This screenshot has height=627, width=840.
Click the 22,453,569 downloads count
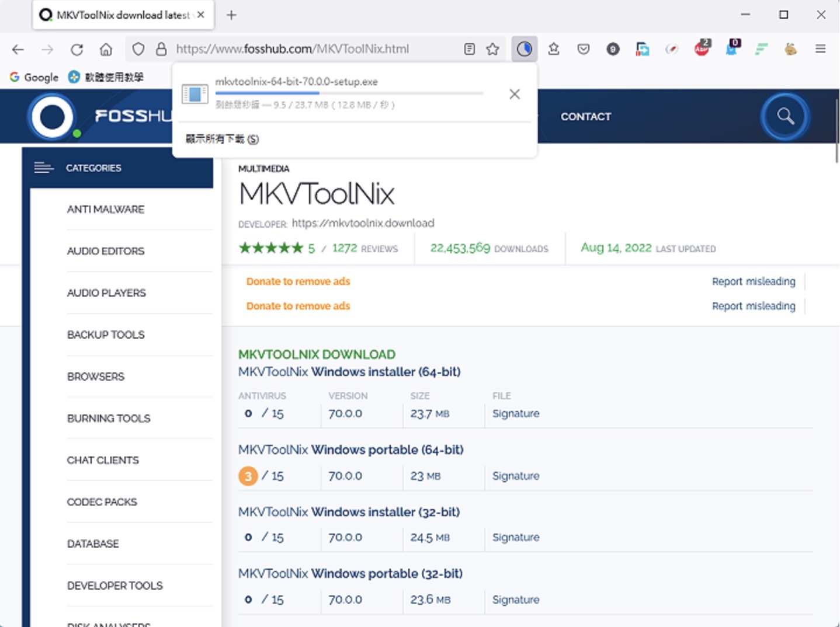coord(460,248)
